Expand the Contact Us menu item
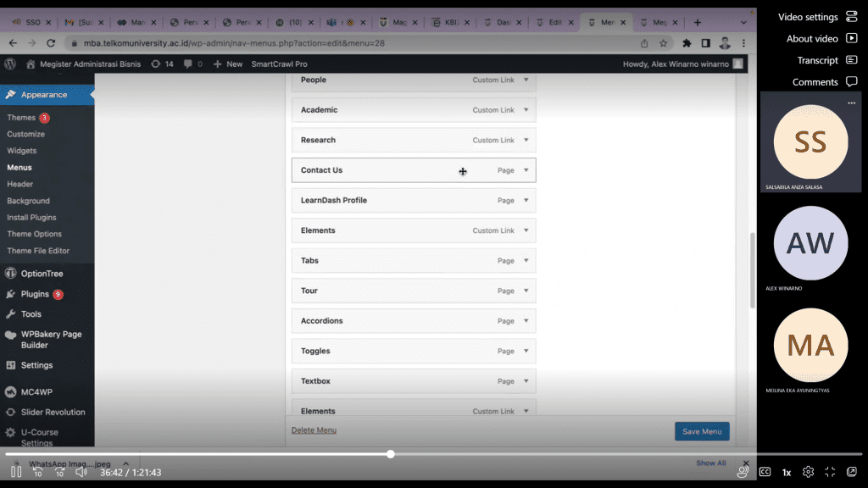Viewport: 868px width, 488px height. [526, 170]
